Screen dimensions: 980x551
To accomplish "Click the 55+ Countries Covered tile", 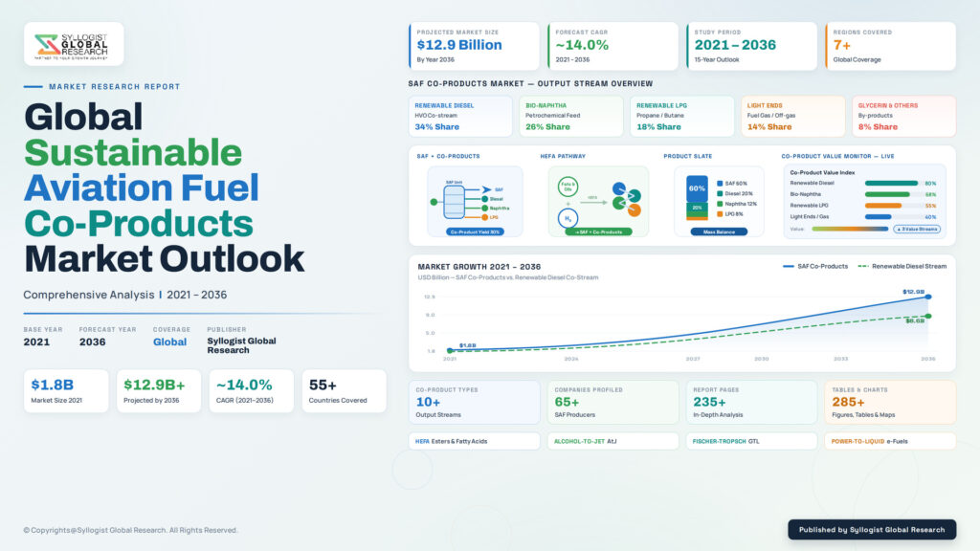I will pos(345,391).
